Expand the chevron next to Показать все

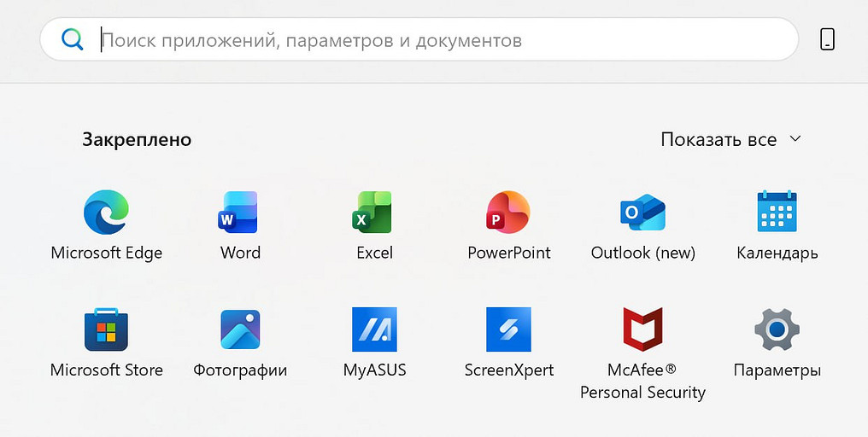coord(795,139)
